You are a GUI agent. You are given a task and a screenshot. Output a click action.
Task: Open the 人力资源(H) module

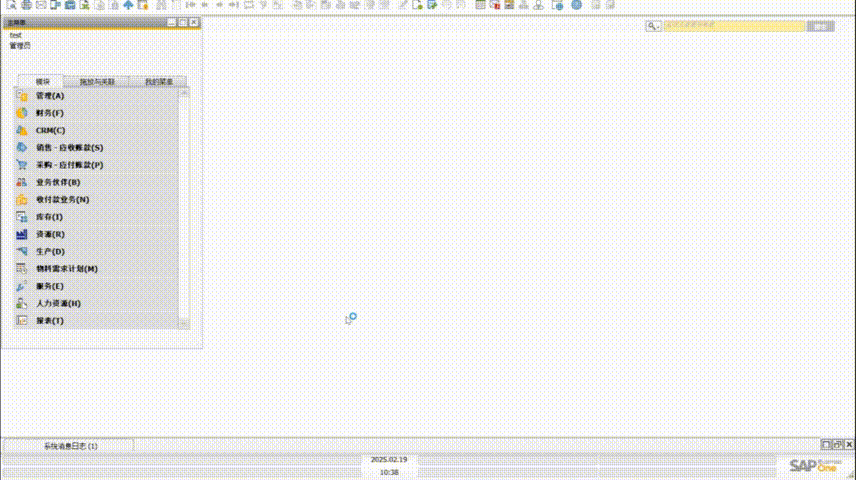click(x=58, y=303)
